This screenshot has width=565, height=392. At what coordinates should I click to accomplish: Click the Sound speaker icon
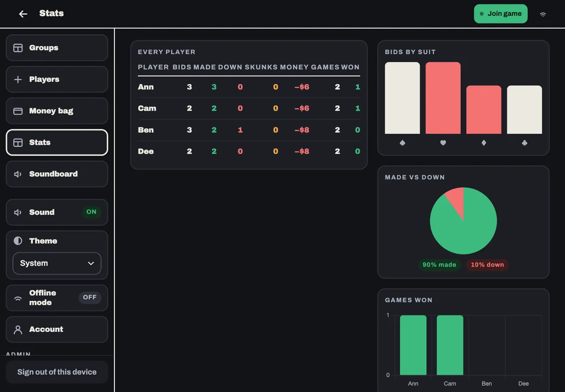(18, 212)
